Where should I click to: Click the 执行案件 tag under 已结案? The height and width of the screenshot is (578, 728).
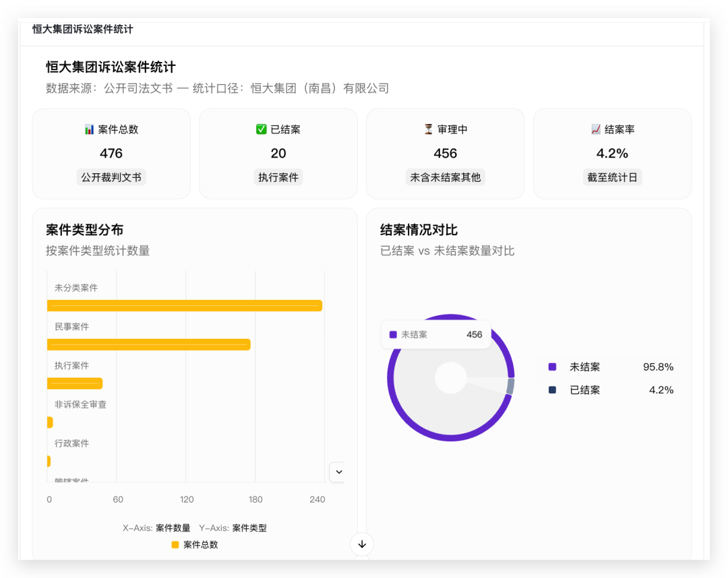278,177
